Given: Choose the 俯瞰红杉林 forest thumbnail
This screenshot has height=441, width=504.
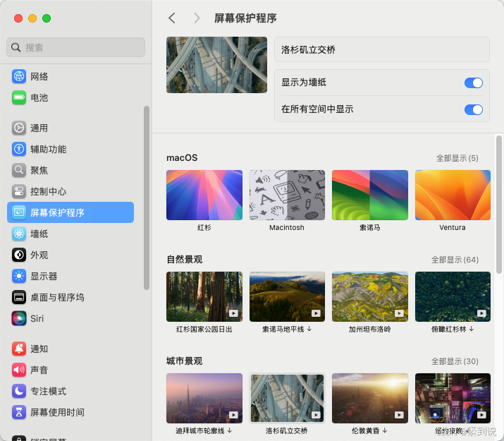Looking at the screenshot, I should pyautogui.click(x=453, y=296).
